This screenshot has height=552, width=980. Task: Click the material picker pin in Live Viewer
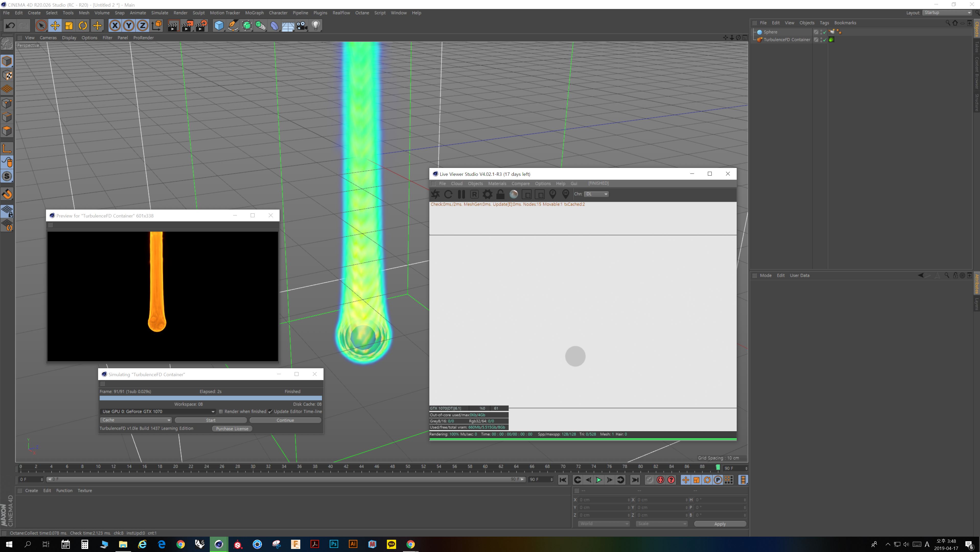pos(566,194)
